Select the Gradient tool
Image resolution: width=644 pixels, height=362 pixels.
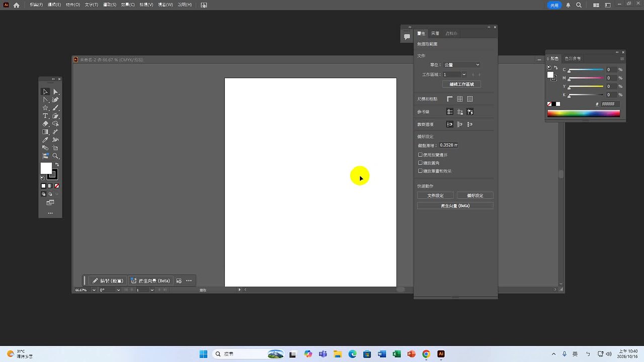pos(45,132)
